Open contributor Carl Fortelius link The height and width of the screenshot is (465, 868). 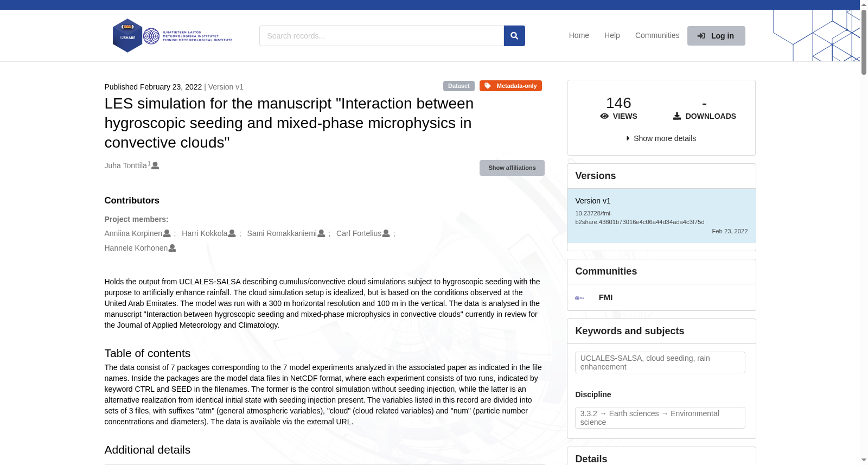click(359, 233)
